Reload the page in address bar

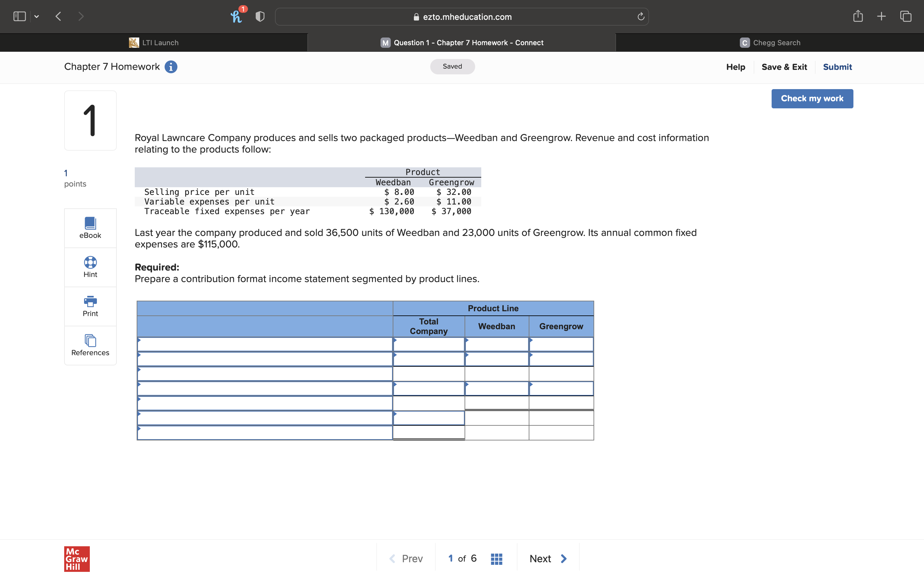coord(641,17)
